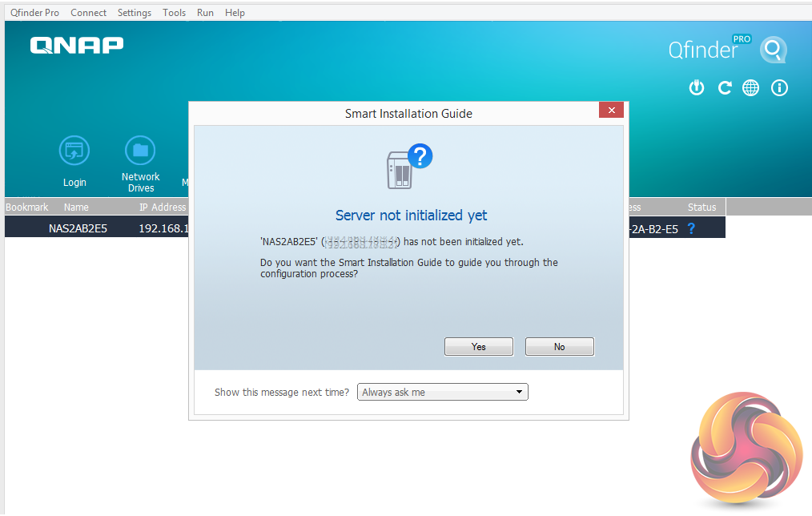812x516 pixels.
Task: Click No to decline installation guide
Action: point(559,347)
